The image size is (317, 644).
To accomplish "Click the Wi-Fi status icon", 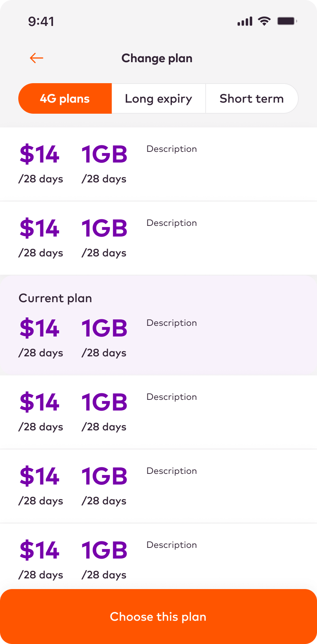I will coord(264,21).
